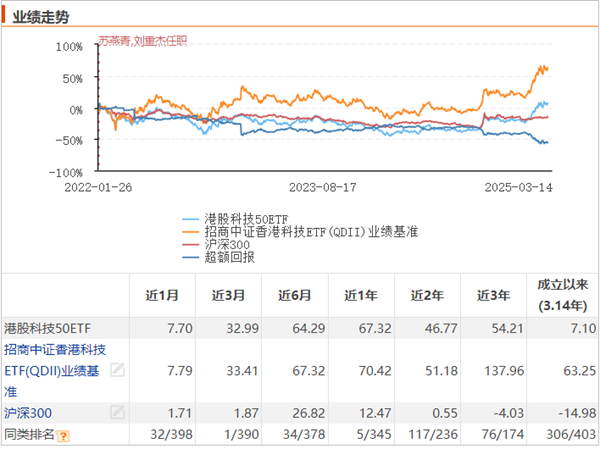Image resolution: width=600 pixels, height=449 pixels.
Task: Click 沪深300 value 12.47
Action: click(375, 413)
